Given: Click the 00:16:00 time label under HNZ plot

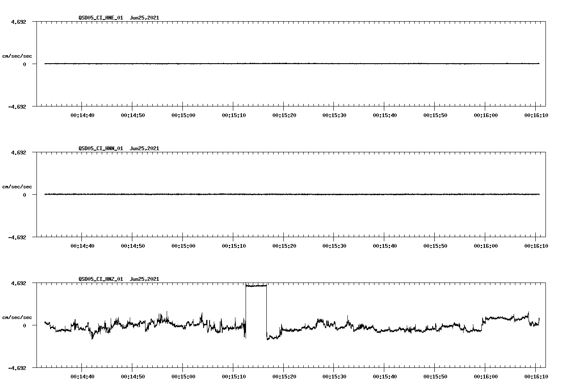Looking at the screenshot, I should (486, 376).
